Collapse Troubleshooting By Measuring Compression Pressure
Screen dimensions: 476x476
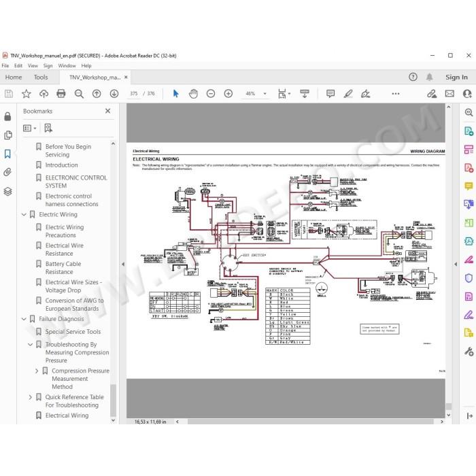(x=31, y=345)
